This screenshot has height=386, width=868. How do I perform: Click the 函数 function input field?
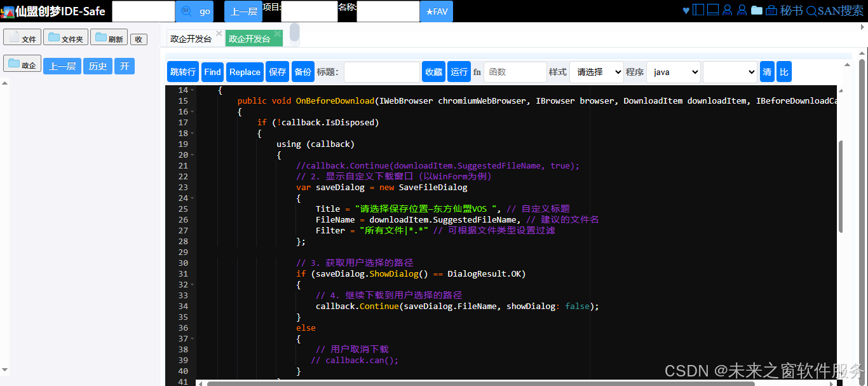[515, 72]
